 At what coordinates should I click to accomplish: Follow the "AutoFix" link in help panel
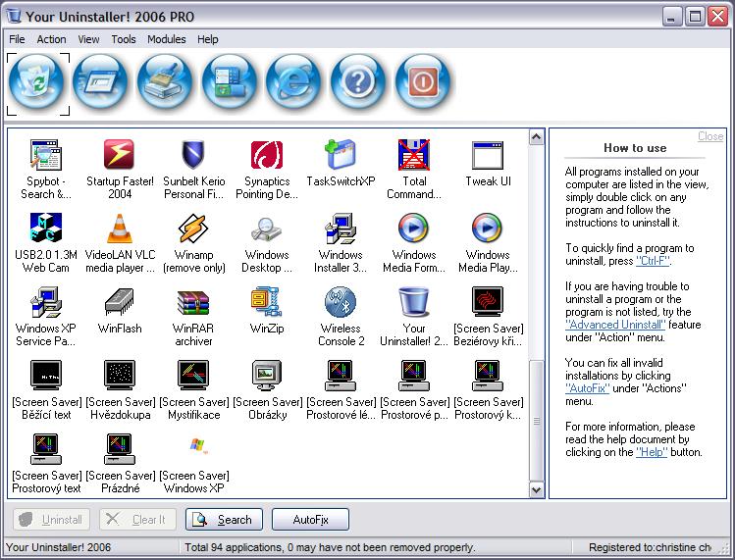point(588,388)
